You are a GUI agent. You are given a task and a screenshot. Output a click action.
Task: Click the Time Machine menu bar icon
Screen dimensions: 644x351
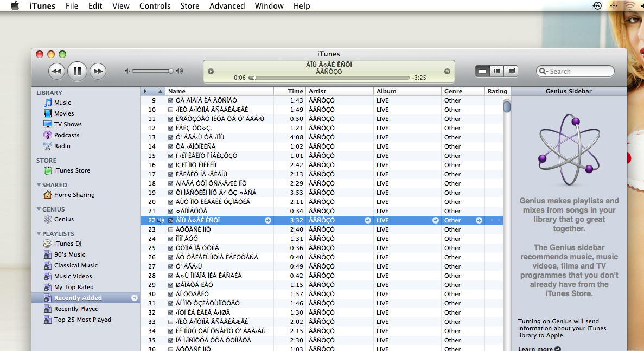pyautogui.click(x=597, y=6)
